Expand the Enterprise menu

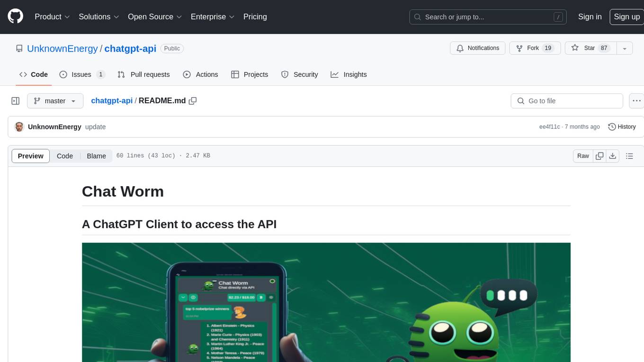pyautogui.click(x=213, y=17)
